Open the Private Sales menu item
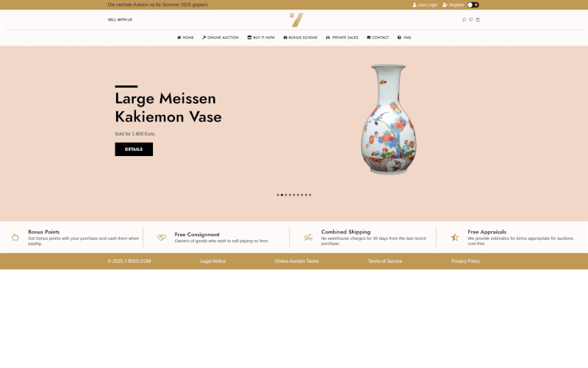 click(342, 38)
